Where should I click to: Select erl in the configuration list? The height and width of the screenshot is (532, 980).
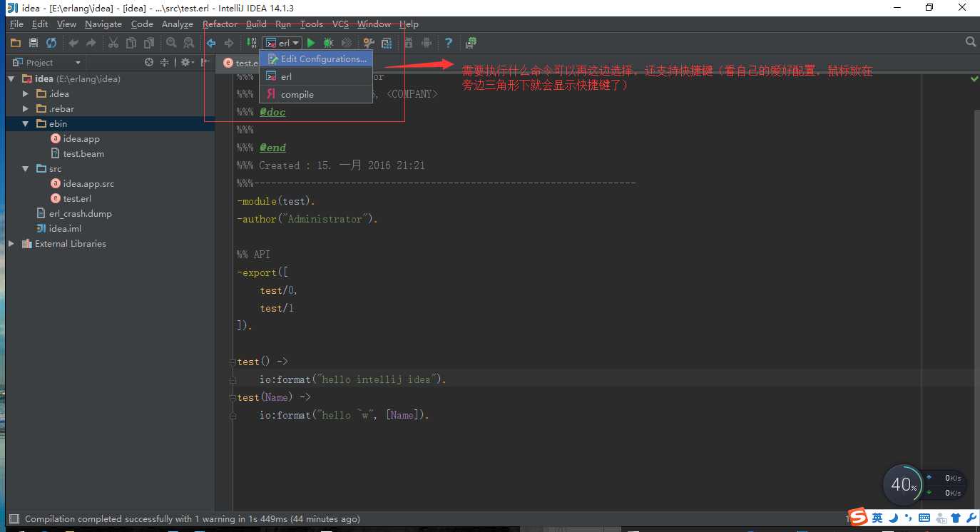point(316,76)
